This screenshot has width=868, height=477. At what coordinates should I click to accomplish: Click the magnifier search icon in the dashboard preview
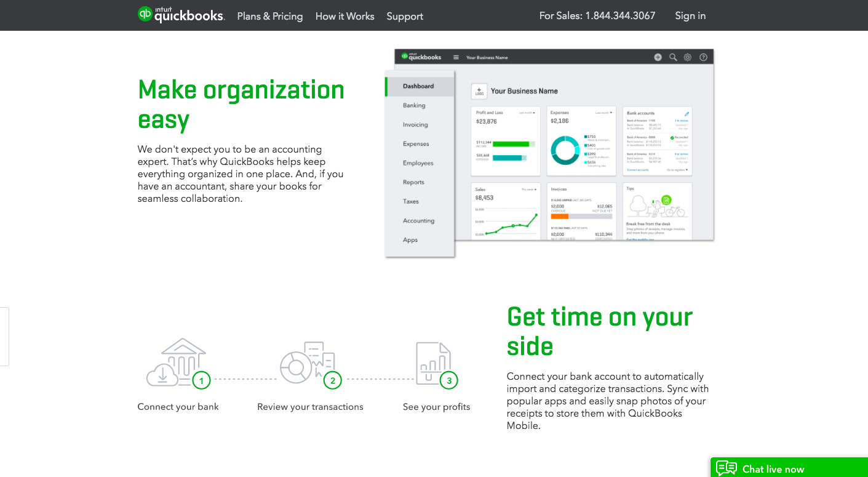tap(673, 57)
